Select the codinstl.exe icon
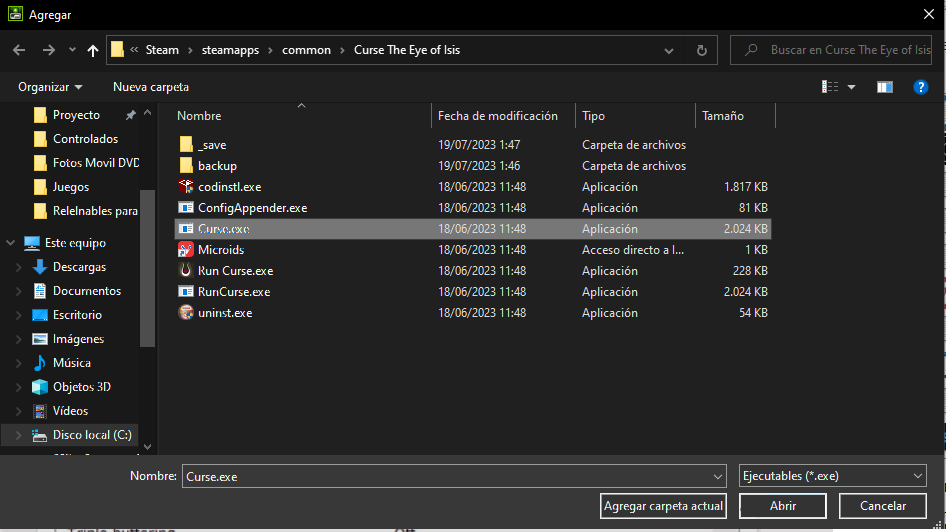Viewport: 946px width, 532px height. tap(186, 186)
